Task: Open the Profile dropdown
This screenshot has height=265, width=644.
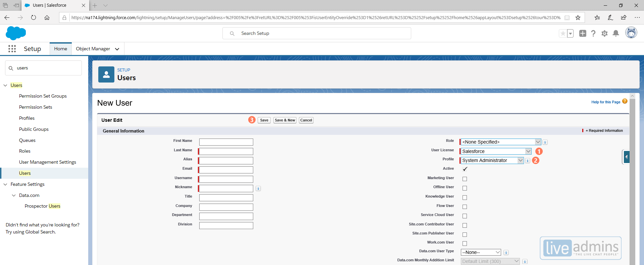Action: tap(492, 160)
